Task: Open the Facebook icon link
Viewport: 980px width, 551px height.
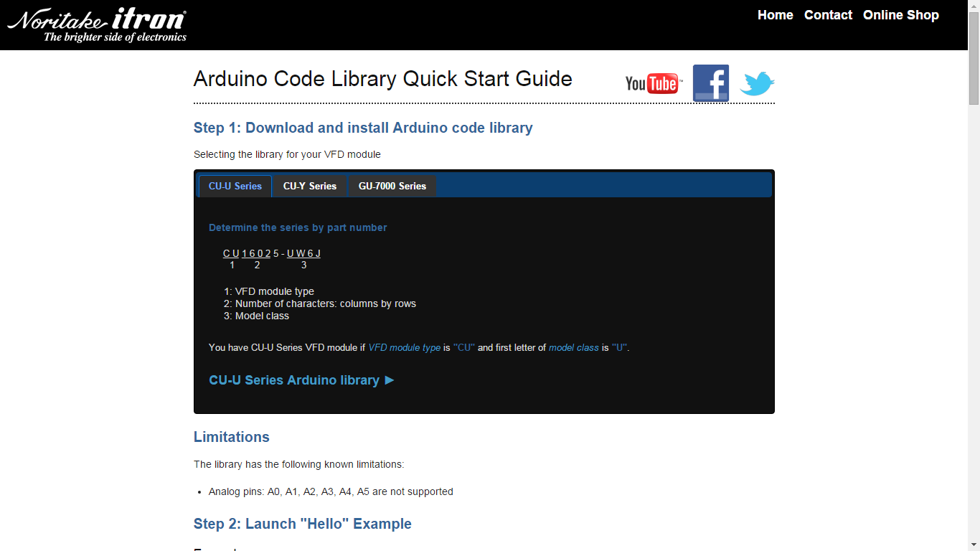Action: pos(711,83)
